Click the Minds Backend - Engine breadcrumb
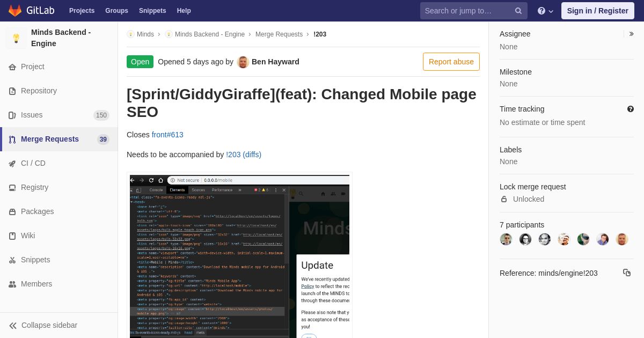The image size is (644, 338). click(210, 34)
